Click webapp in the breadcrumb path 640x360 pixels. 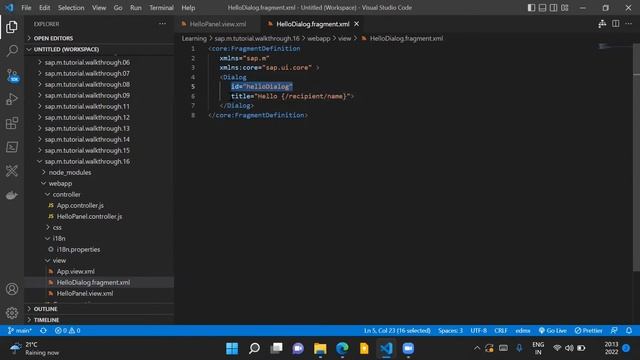(318, 38)
